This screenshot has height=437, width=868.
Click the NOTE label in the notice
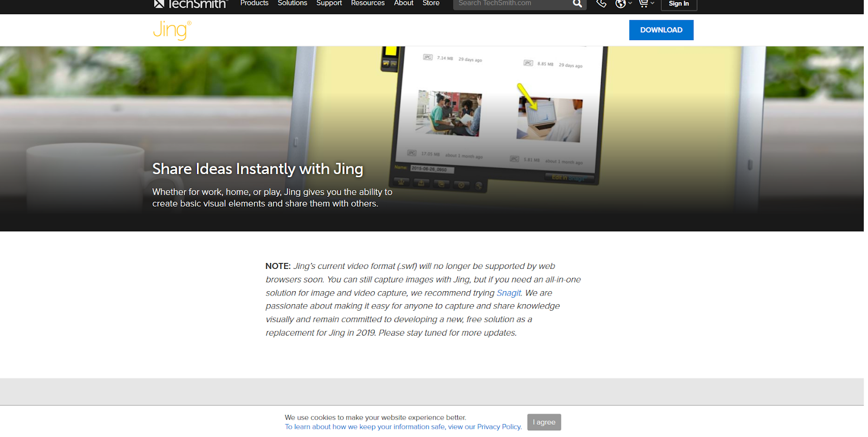278,266
